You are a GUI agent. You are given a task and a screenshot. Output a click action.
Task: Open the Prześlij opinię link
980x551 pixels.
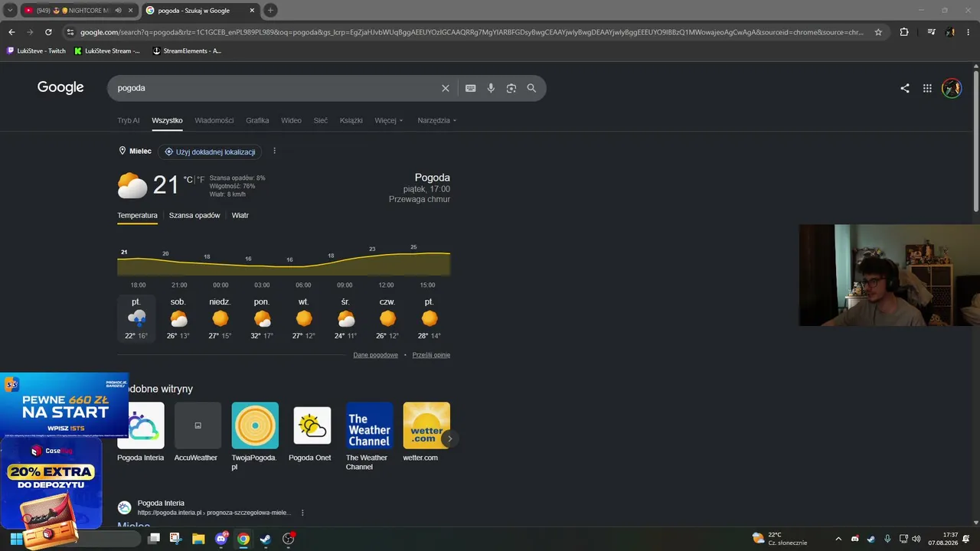[431, 355]
